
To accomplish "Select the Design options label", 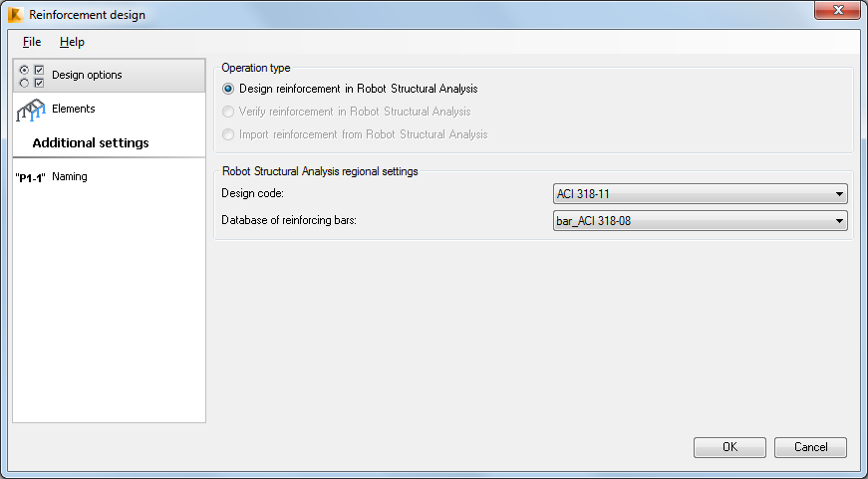I will [87, 76].
